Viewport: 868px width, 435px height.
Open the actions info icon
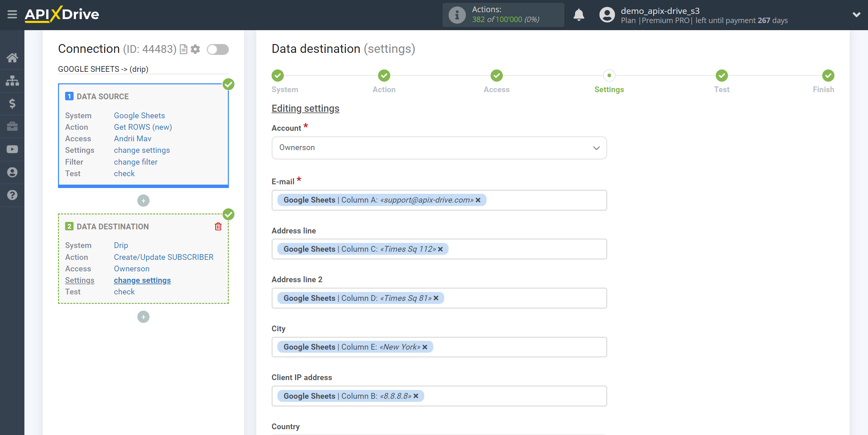click(457, 15)
